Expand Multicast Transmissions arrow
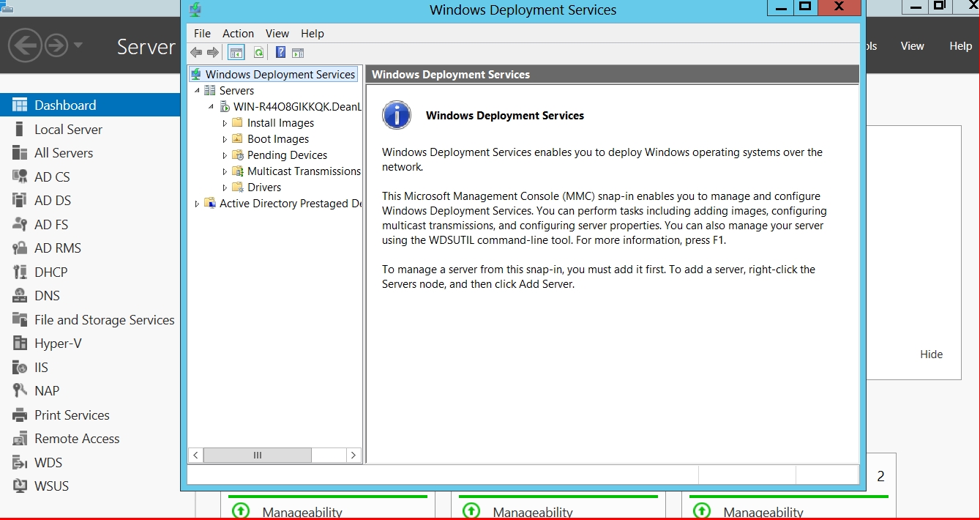 click(225, 171)
